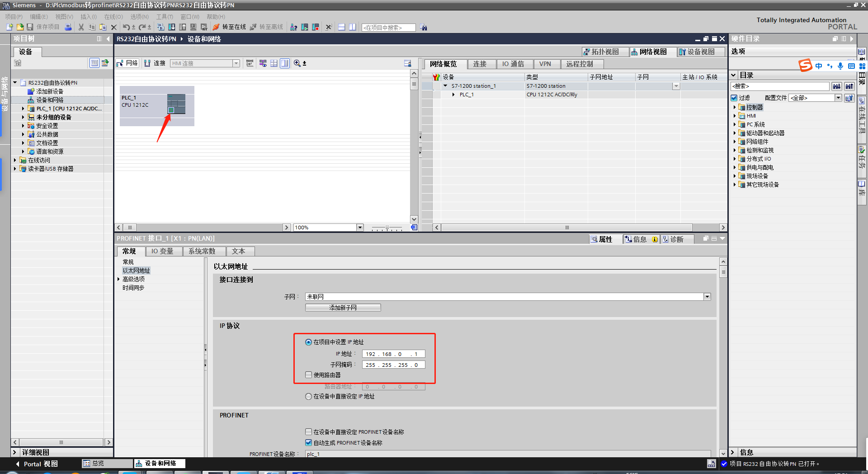Split editor space horizontally icon
This screenshot has width=868, height=474.
pyautogui.click(x=341, y=27)
